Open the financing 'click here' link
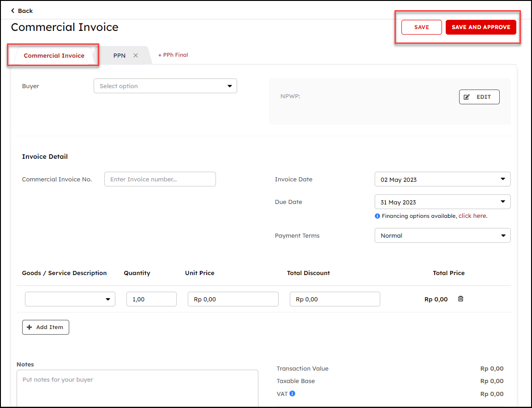 [472, 216]
